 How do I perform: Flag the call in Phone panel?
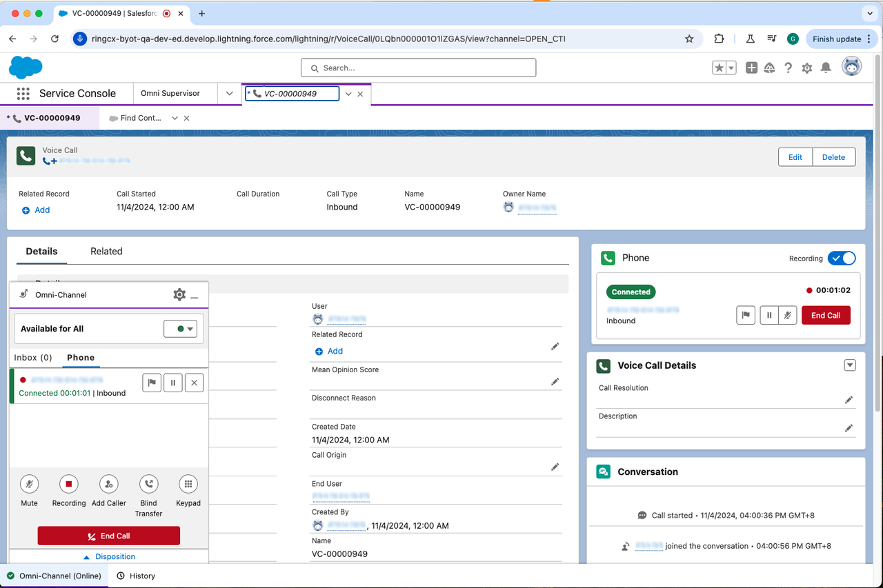coord(746,316)
